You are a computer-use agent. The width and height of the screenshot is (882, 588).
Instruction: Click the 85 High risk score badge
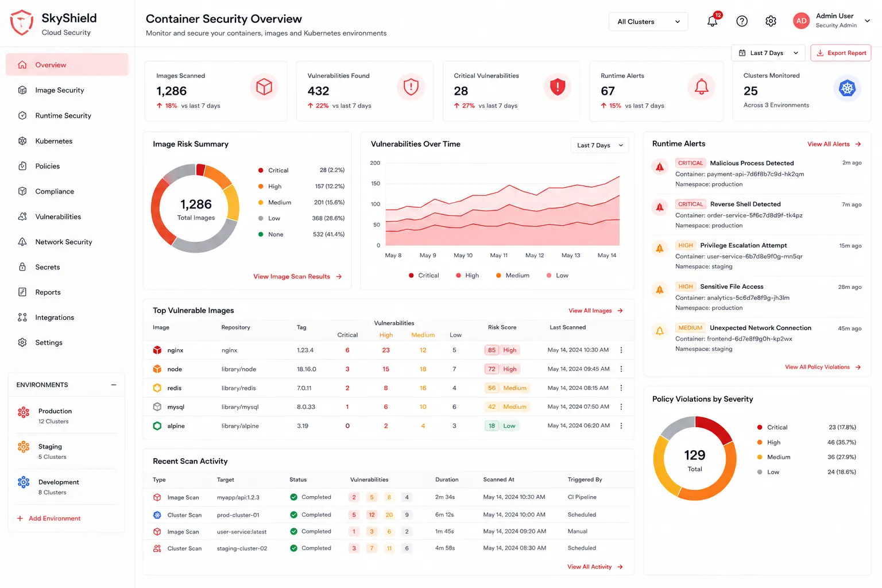coord(502,350)
